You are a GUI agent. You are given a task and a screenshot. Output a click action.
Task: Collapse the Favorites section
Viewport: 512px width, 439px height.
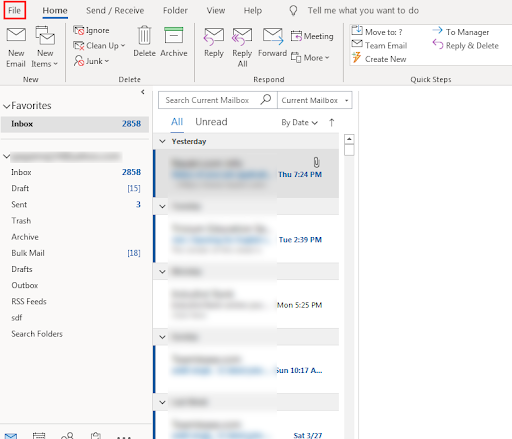click(6, 106)
